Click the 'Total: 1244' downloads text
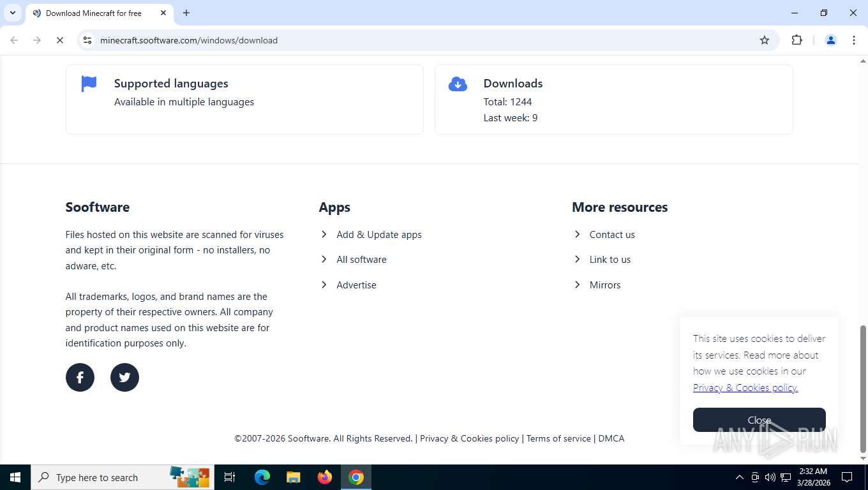This screenshot has height=490, width=868. tap(507, 101)
